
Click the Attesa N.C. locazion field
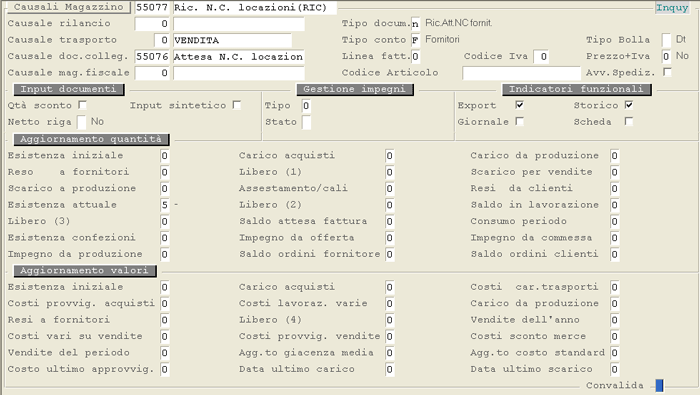pos(238,57)
